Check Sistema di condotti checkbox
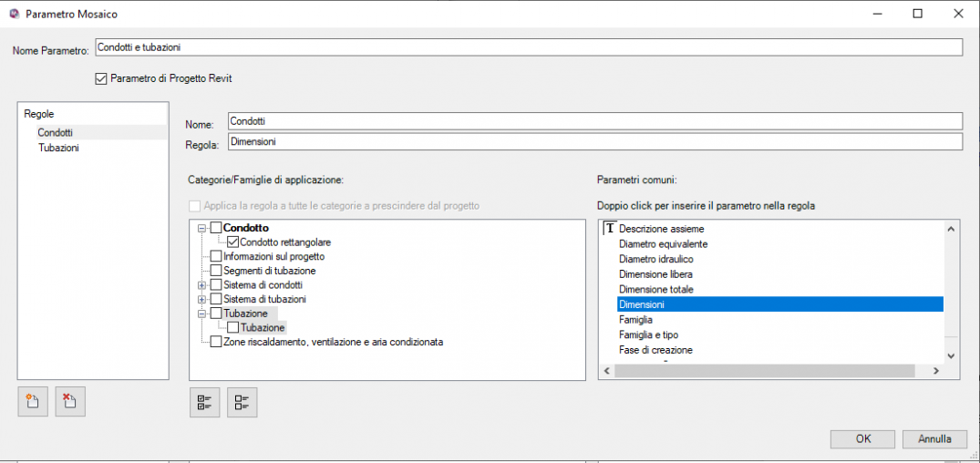 [216, 285]
